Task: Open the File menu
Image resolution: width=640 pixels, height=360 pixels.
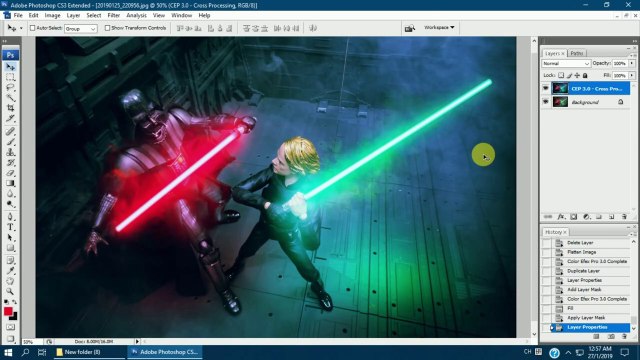Action: (x=18, y=15)
